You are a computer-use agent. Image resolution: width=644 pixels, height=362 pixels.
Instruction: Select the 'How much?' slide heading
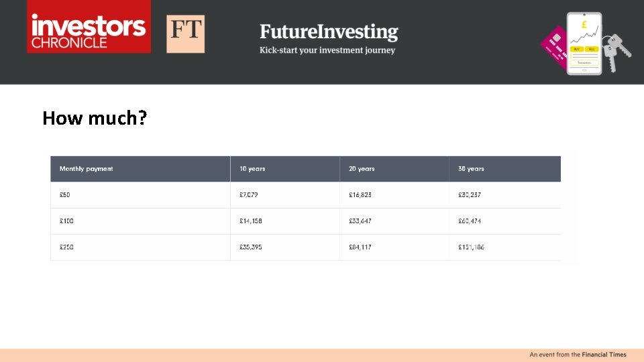(x=95, y=118)
